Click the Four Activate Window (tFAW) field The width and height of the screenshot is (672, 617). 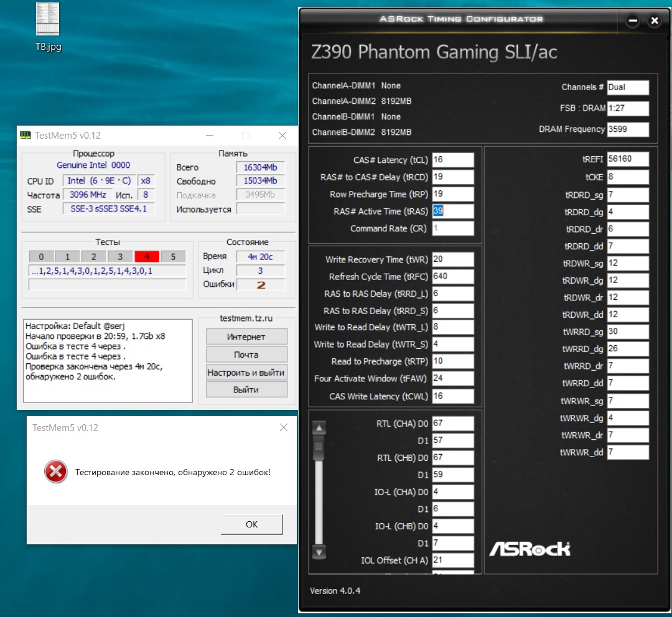453,378
